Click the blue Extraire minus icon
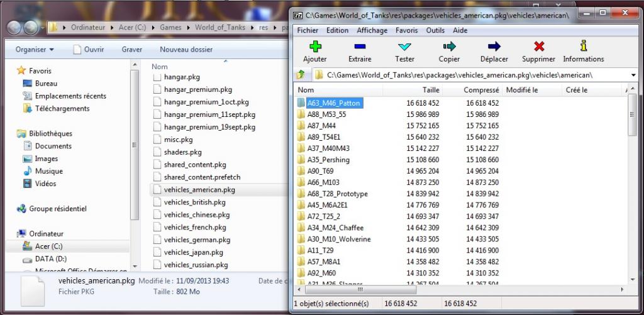This screenshot has width=644, height=315. point(360,47)
